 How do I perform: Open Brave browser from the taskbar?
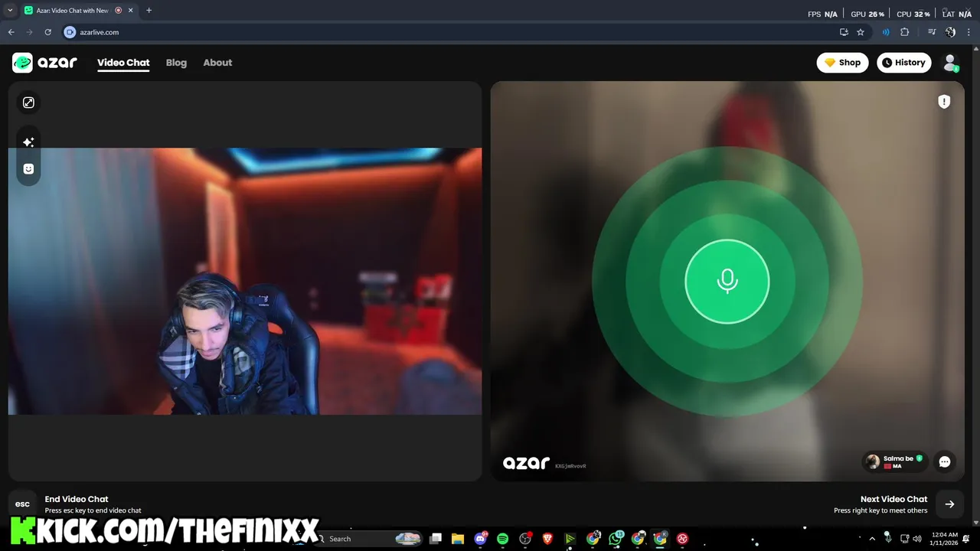click(547, 539)
